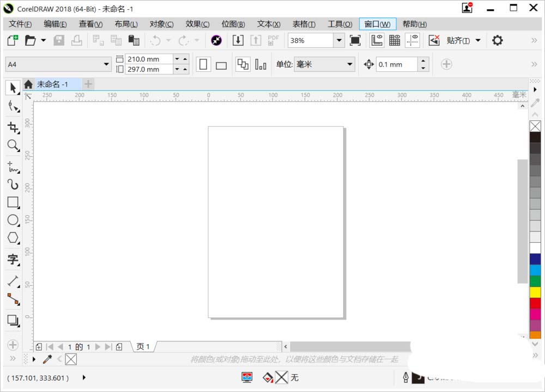The image size is (545, 392).
Task: Click the page width input field
Action: pos(149,59)
